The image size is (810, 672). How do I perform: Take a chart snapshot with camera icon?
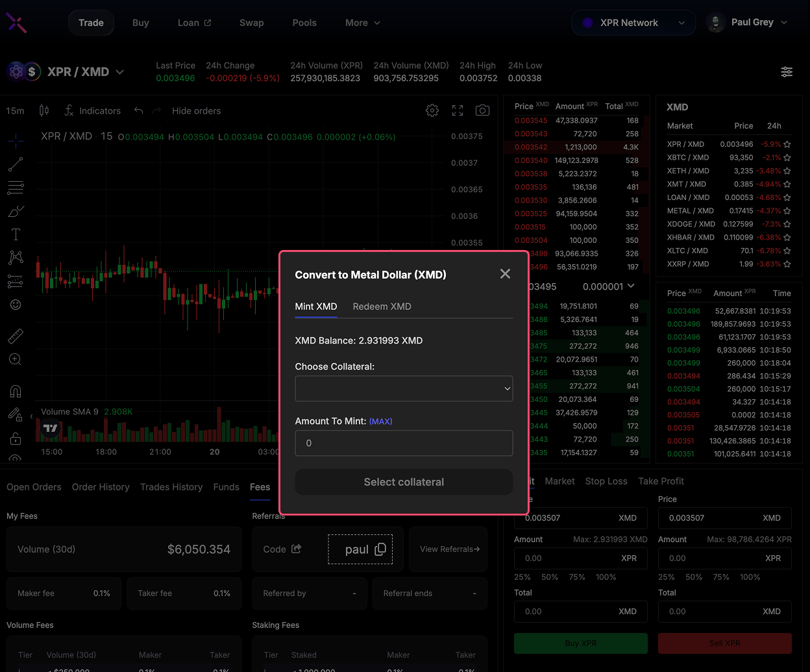(x=482, y=110)
